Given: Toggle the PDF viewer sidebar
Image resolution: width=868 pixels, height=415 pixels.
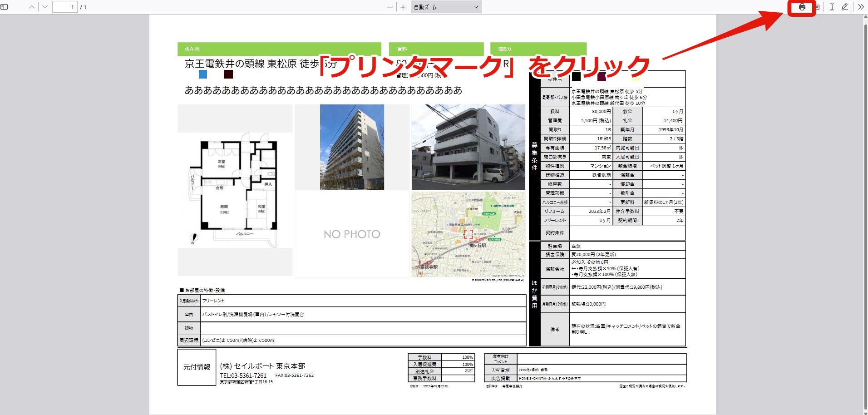Looking at the screenshot, I should (x=5, y=7).
